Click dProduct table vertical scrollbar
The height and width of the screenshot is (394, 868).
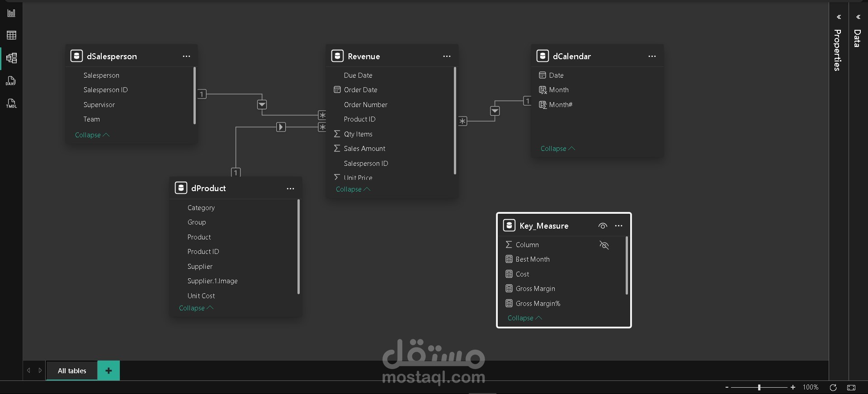298,247
